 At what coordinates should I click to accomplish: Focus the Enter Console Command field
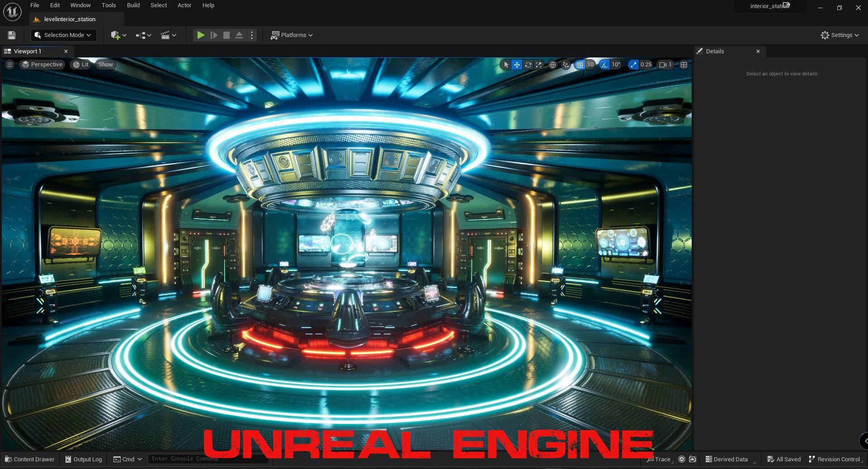[x=208, y=459]
